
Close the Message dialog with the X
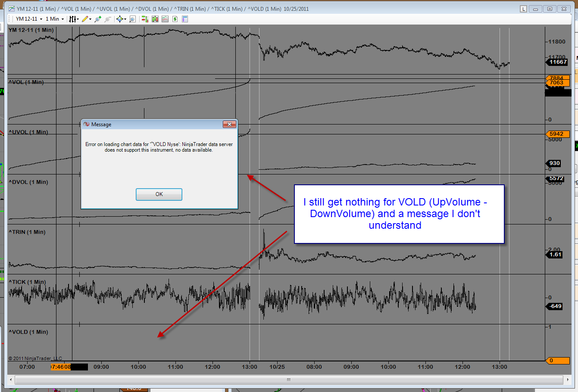tap(229, 124)
